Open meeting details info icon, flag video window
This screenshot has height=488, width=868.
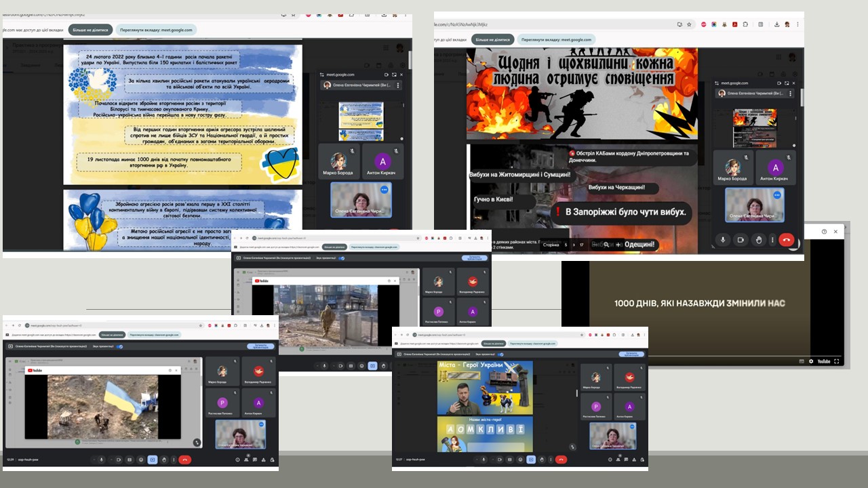237,460
